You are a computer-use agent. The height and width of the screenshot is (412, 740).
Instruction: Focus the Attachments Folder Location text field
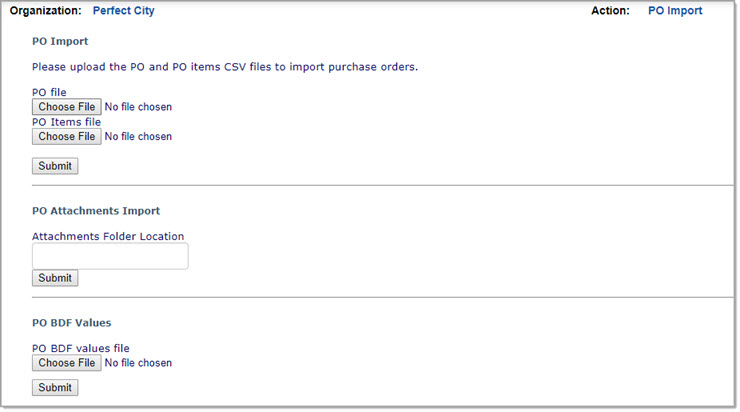(110, 256)
